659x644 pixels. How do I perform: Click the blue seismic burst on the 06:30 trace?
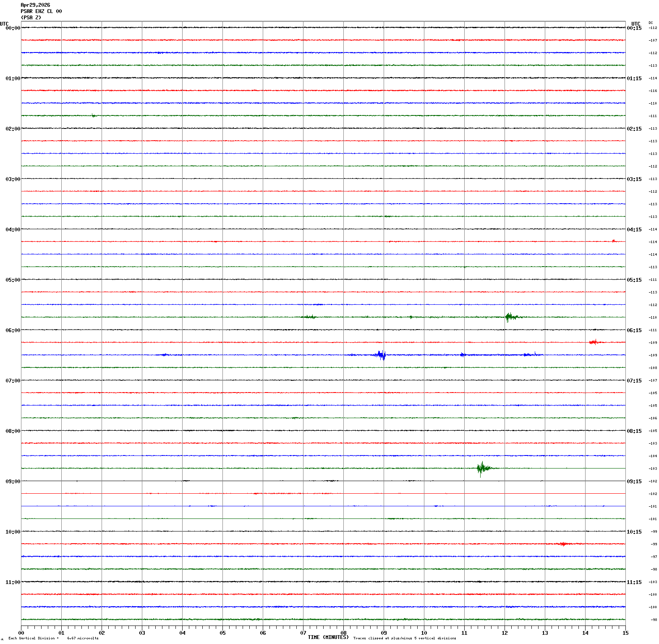click(381, 355)
